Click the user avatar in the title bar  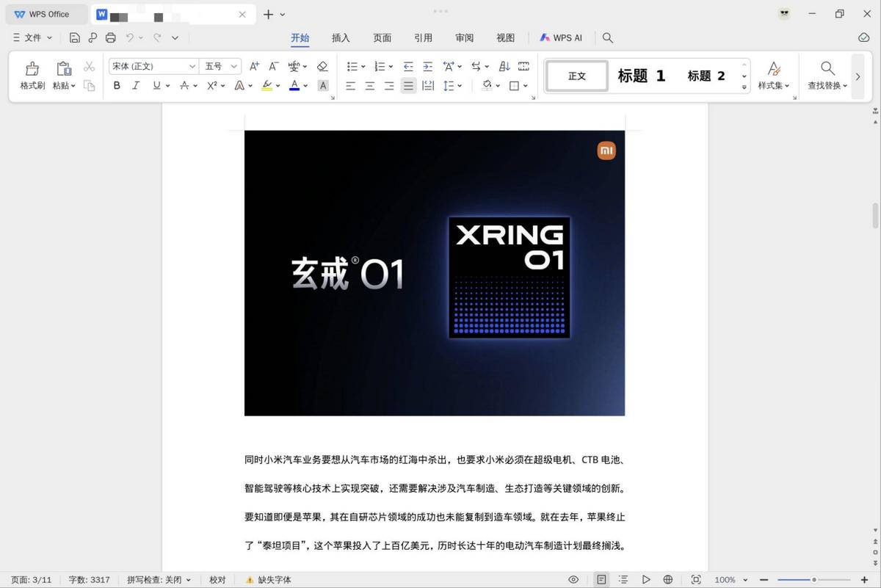[x=784, y=14]
